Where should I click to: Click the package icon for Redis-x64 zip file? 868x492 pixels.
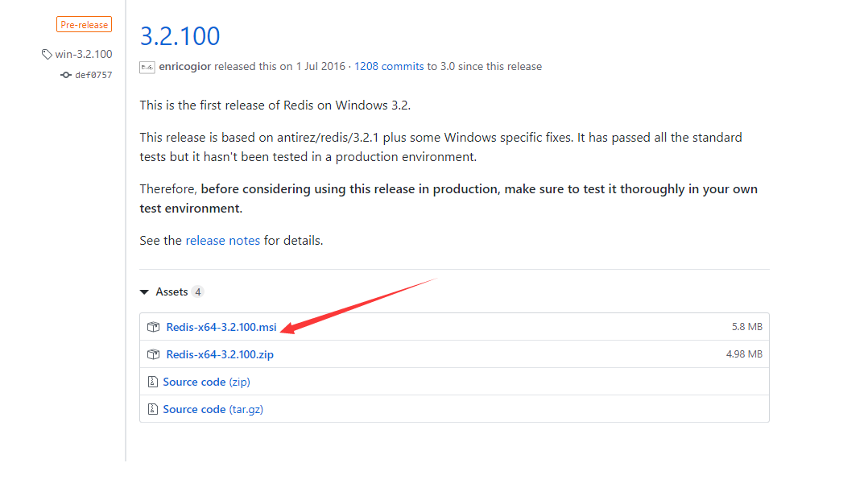click(153, 354)
